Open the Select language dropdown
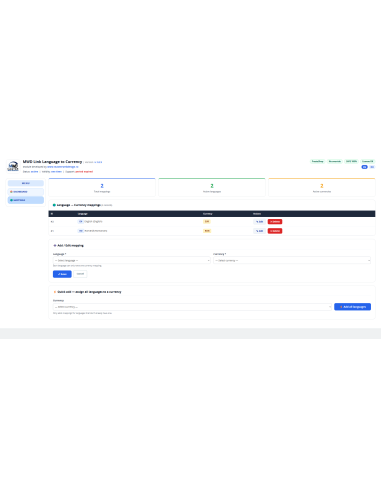This screenshot has width=381, height=492. [x=132, y=260]
